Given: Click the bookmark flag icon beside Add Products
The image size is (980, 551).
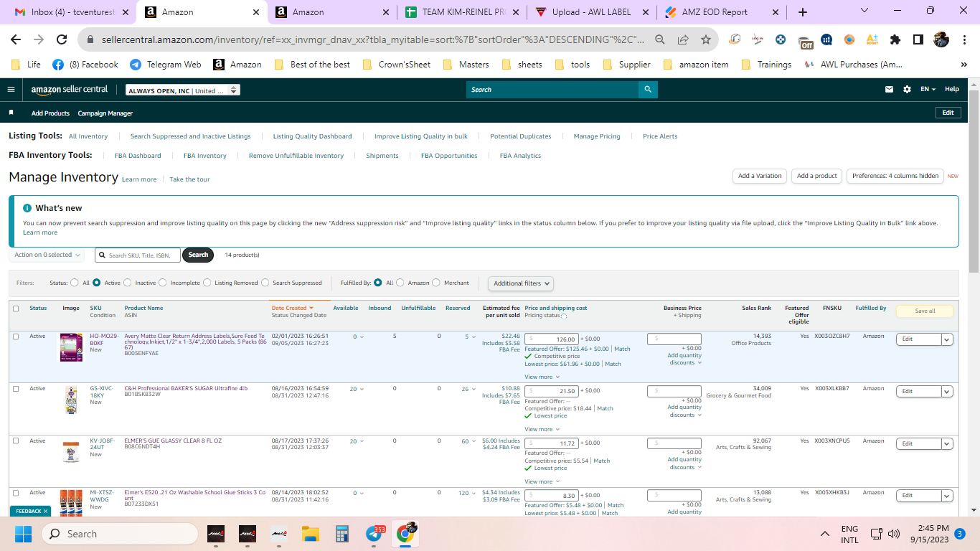Looking at the screenshot, I should point(11,113).
